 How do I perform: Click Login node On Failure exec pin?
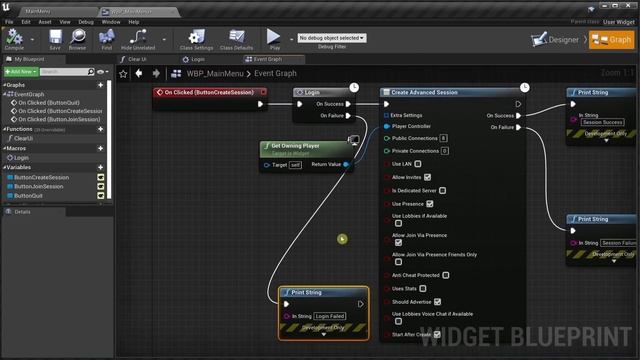[348, 116]
